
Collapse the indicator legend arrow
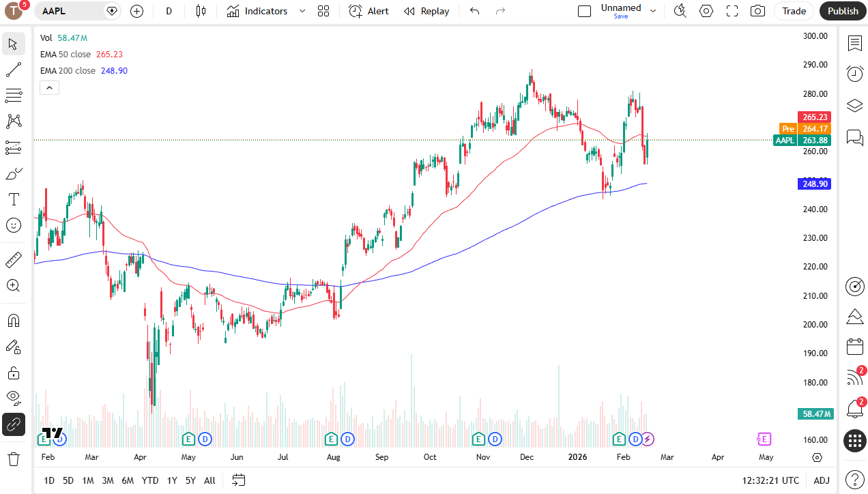pos(50,87)
